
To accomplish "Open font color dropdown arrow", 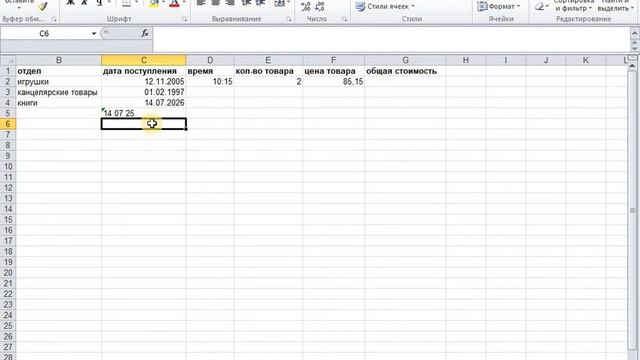I will point(184,3).
